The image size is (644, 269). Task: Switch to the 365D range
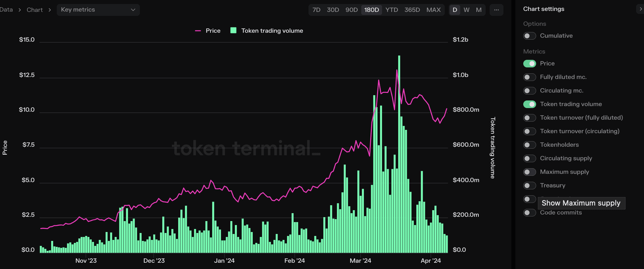[412, 10]
